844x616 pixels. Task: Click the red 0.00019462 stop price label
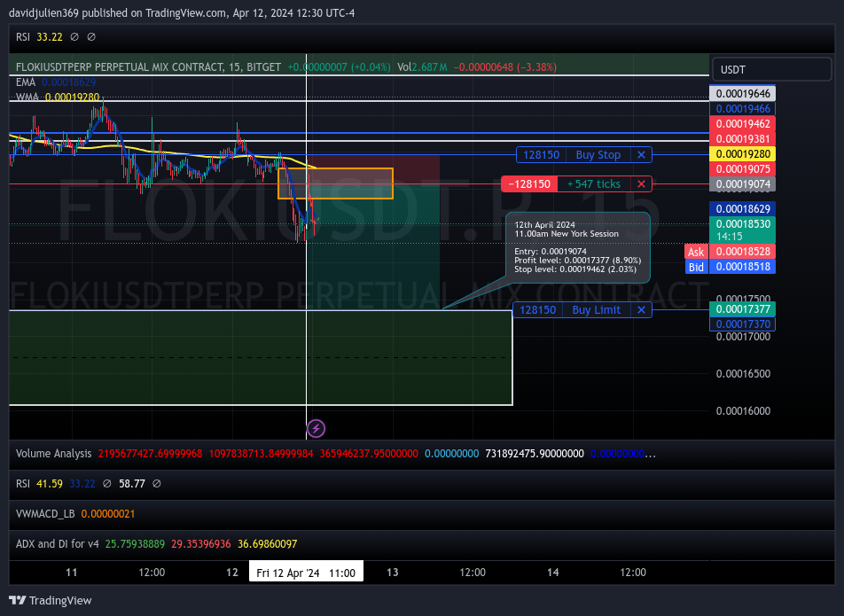click(x=742, y=124)
